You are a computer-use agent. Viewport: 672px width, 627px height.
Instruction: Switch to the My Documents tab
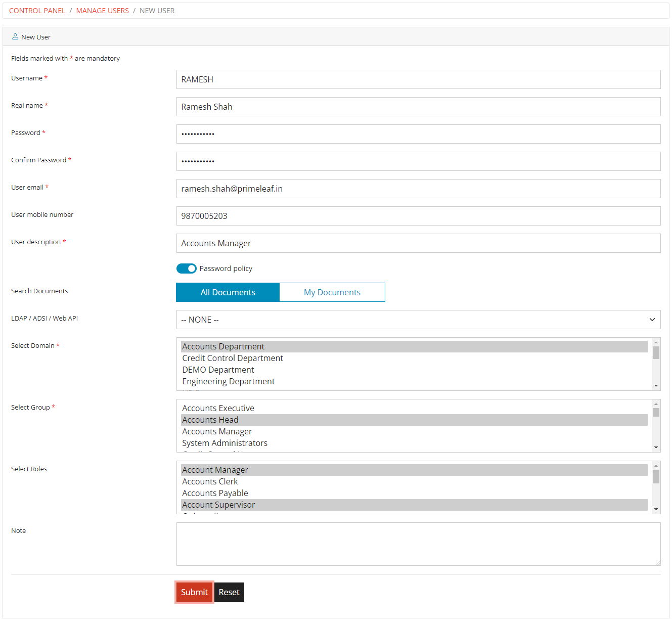coord(332,292)
